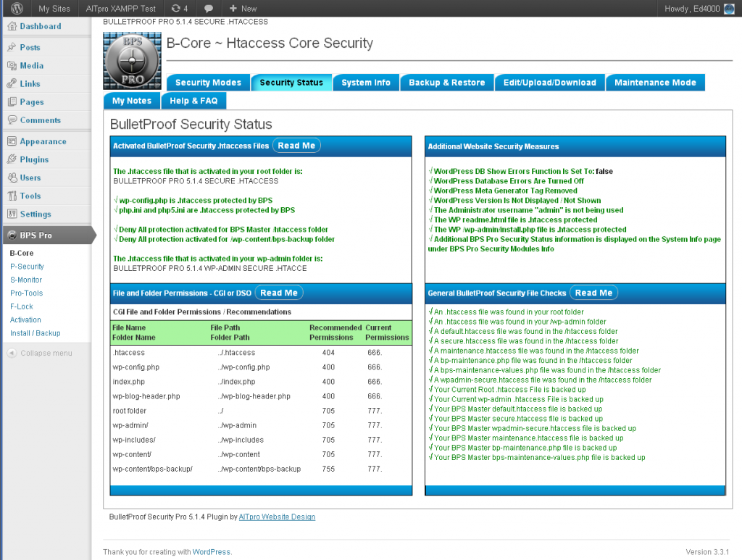Screen dimensions: 742x560
Task: Open the Appearance icon in the sidebar
Action: [x=14, y=141]
